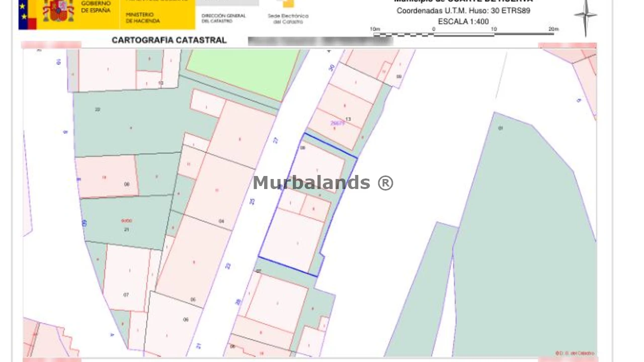Select parcel 07 at lower left

tap(126, 294)
